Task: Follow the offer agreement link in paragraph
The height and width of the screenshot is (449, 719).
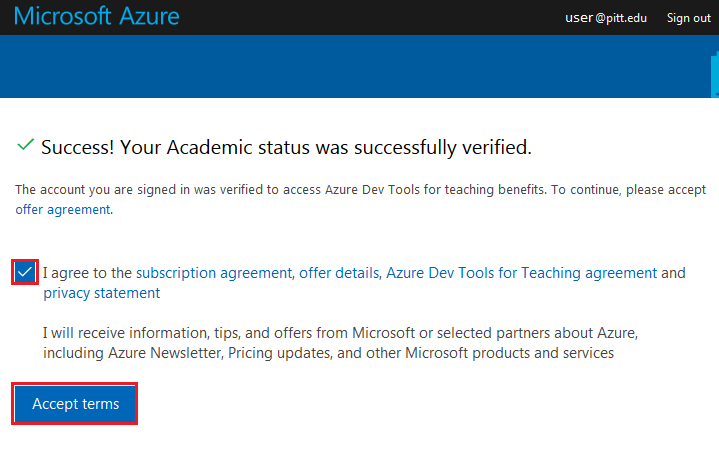Action: pos(62,210)
